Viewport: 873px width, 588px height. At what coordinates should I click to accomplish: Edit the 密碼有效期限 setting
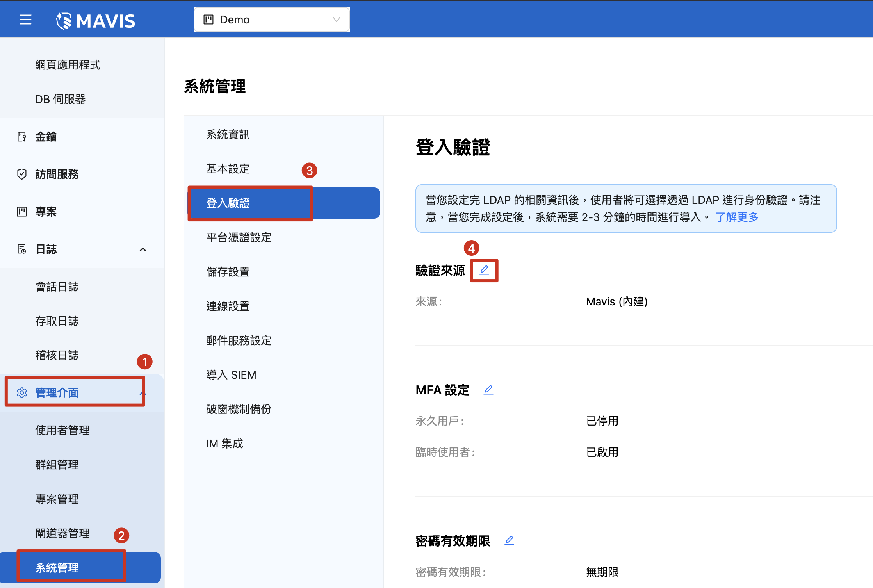[x=509, y=541]
